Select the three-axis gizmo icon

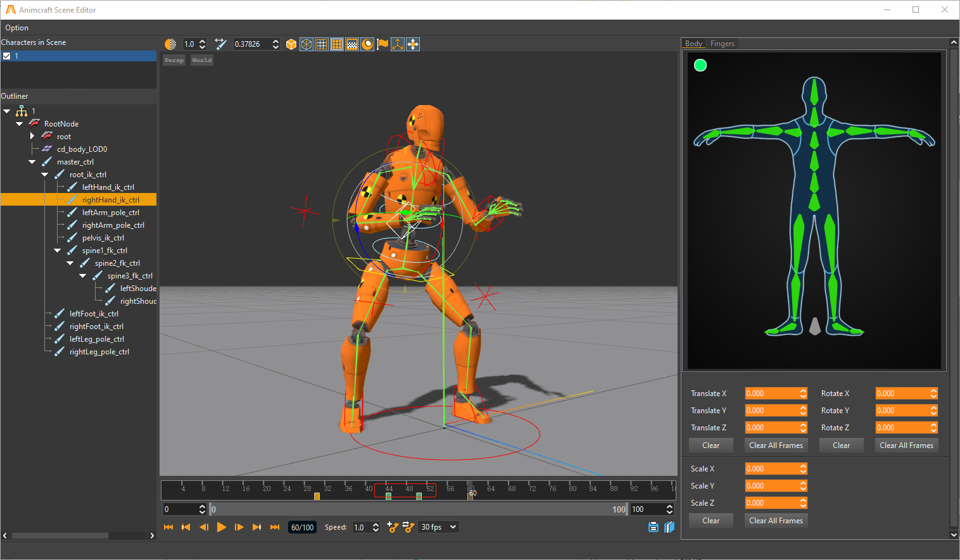[x=398, y=44]
